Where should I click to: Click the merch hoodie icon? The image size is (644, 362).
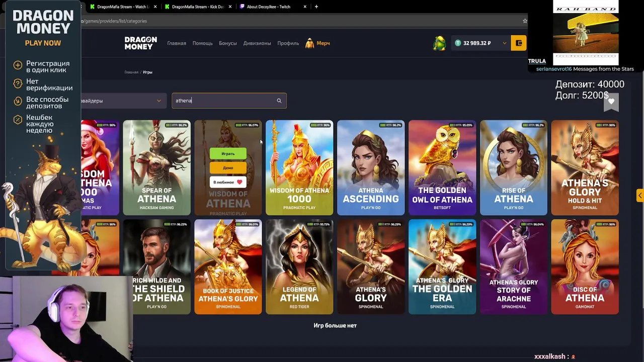[310, 43]
